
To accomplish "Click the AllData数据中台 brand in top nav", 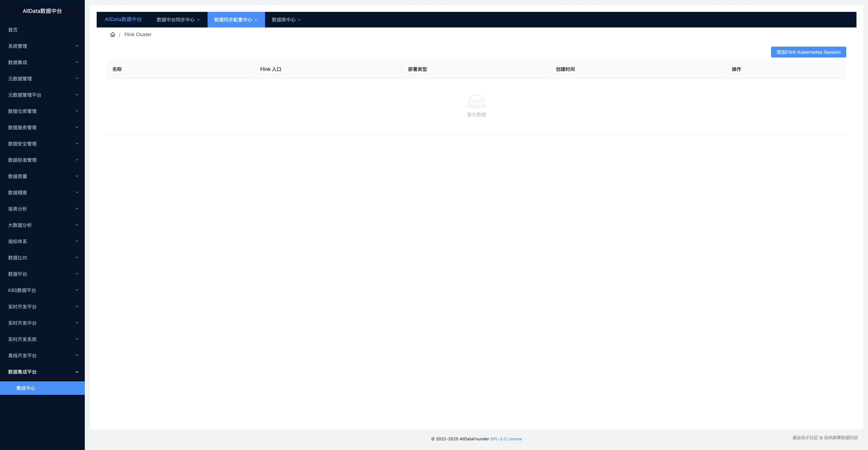I will point(123,19).
